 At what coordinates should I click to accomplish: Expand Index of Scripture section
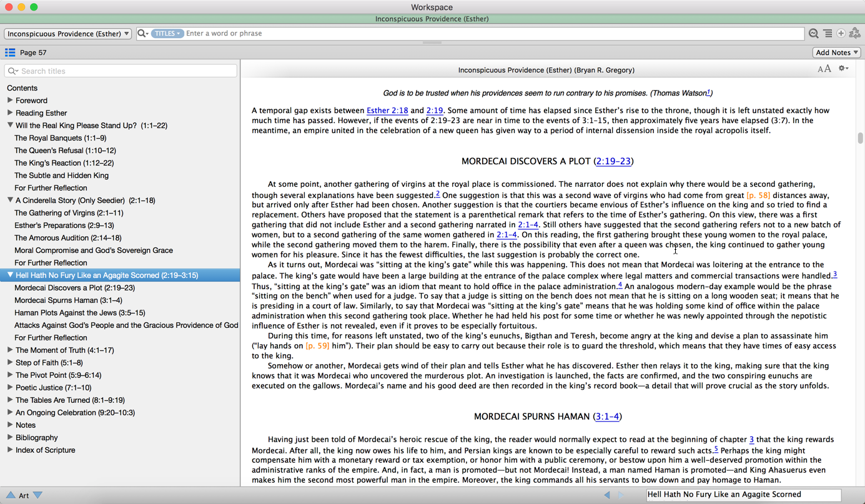tap(10, 450)
